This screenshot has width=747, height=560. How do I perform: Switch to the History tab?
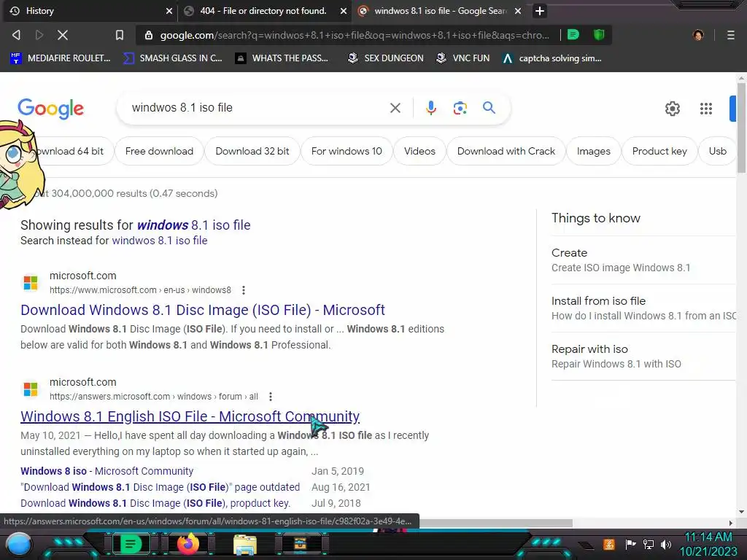pos(88,10)
